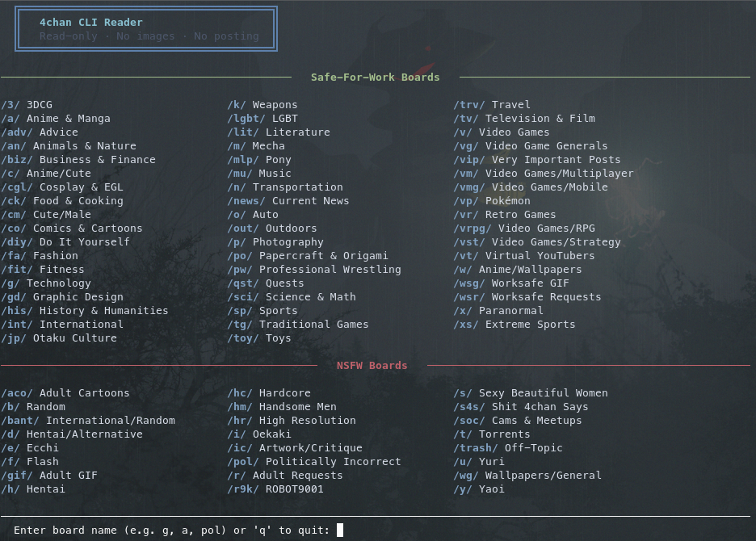756x541 pixels.
Task: Select the /b/ Random entry
Action: [33, 406]
